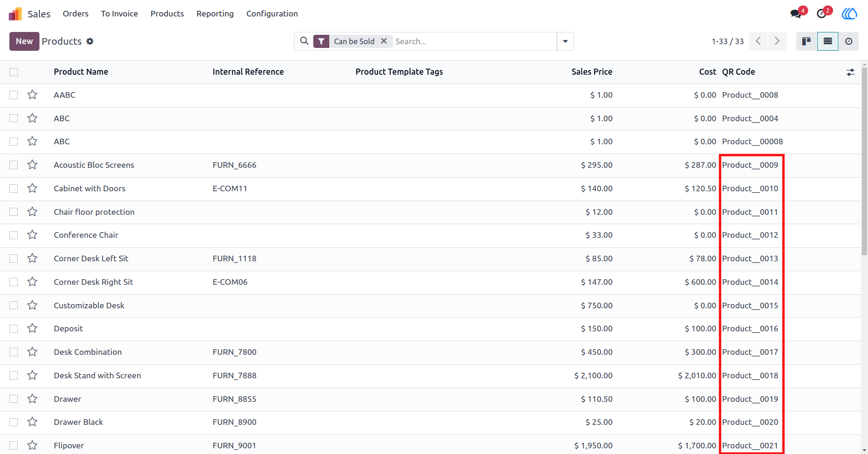Go to previous page of records
868x454 pixels.
(x=758, y=41)
